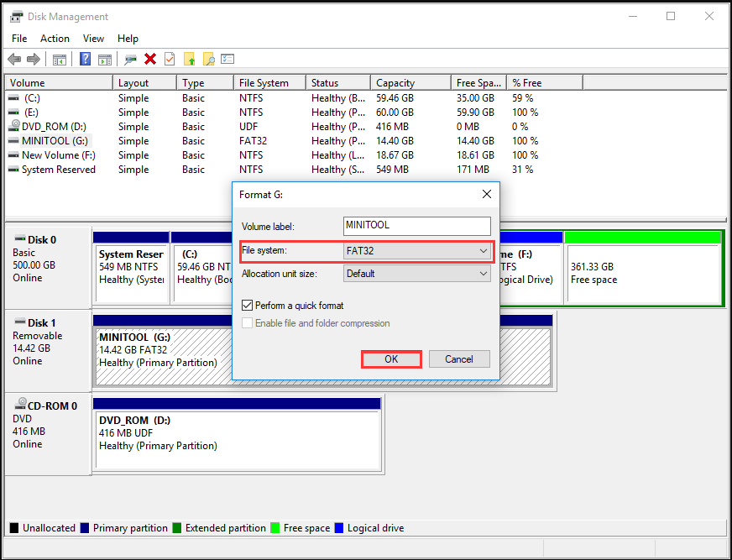Click the Forward arrow toolbar icon
The height and width of the screenshot is (560, 732).
[x=33, y=60]
